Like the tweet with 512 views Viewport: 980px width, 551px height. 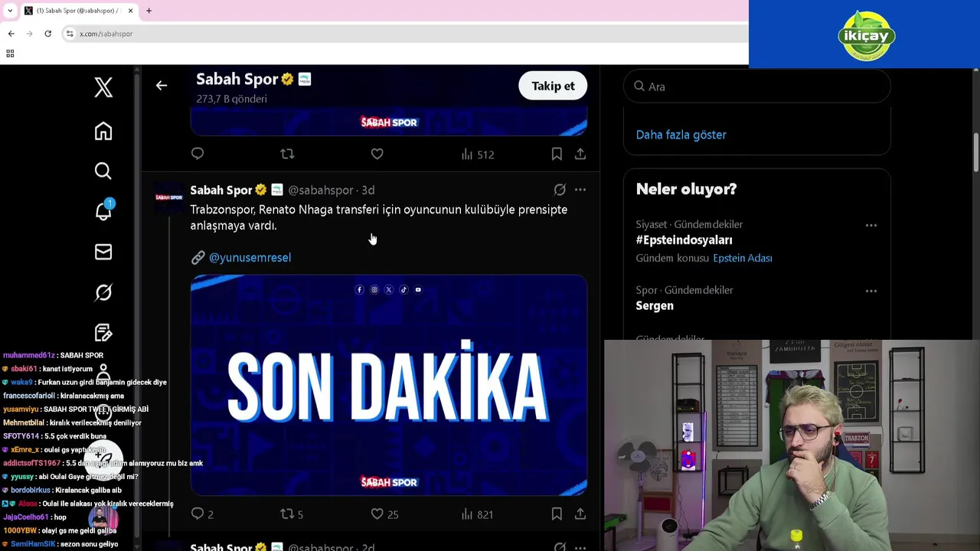click(377, 154)
